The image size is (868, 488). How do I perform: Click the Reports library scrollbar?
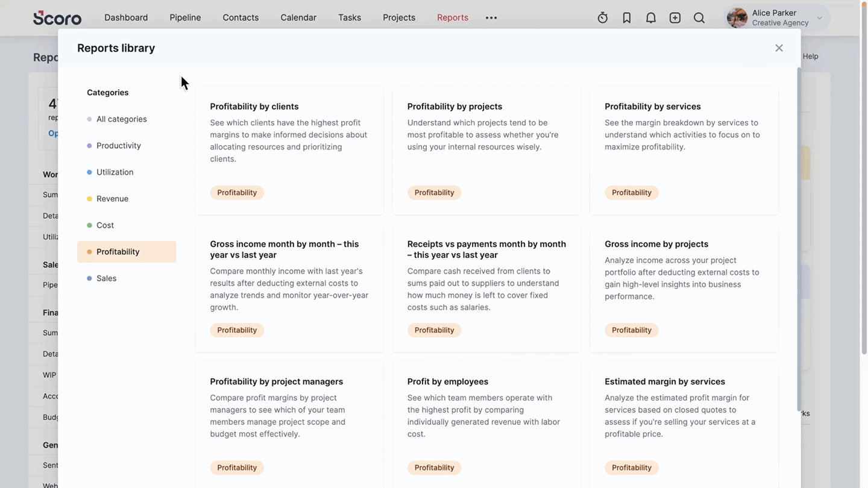799,239
